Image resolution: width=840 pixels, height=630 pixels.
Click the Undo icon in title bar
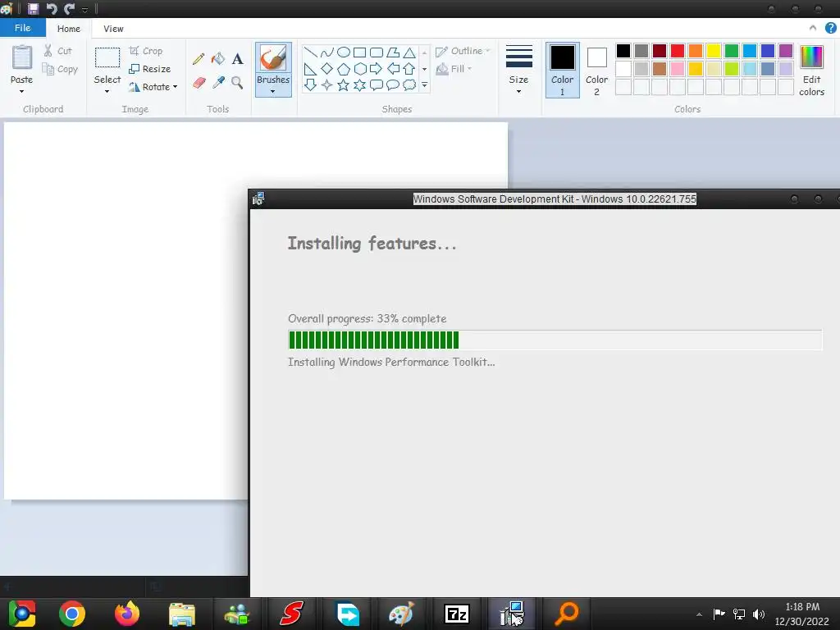pos(52,8)
